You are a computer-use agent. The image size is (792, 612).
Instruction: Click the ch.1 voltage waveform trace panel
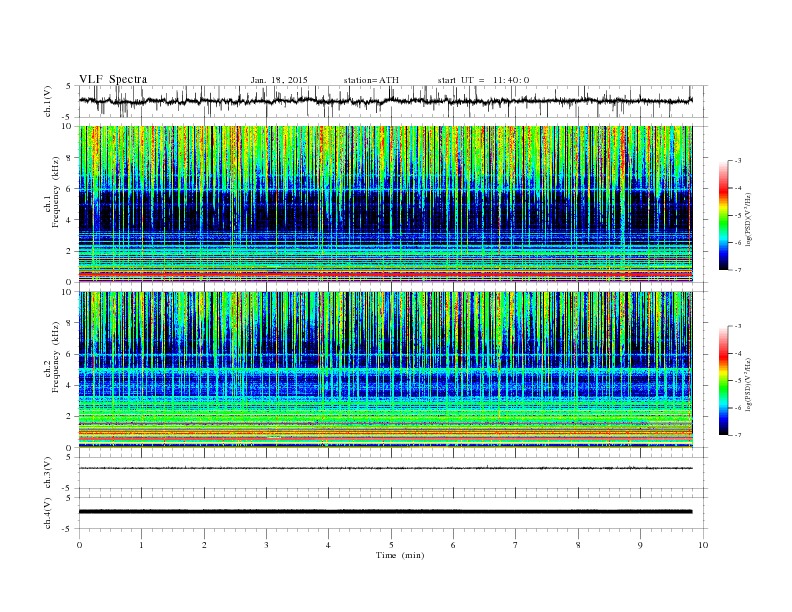(392, 101)
